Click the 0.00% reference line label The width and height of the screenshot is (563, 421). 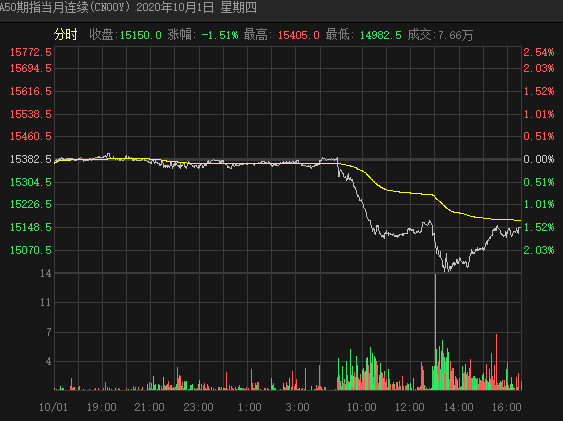(x=539, y=159)
